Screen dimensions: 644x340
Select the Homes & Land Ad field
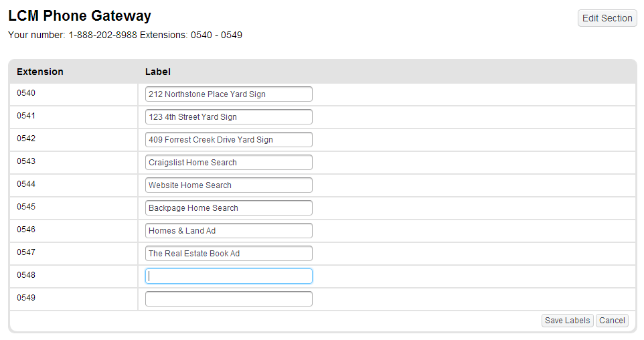[x=228, y=231]
